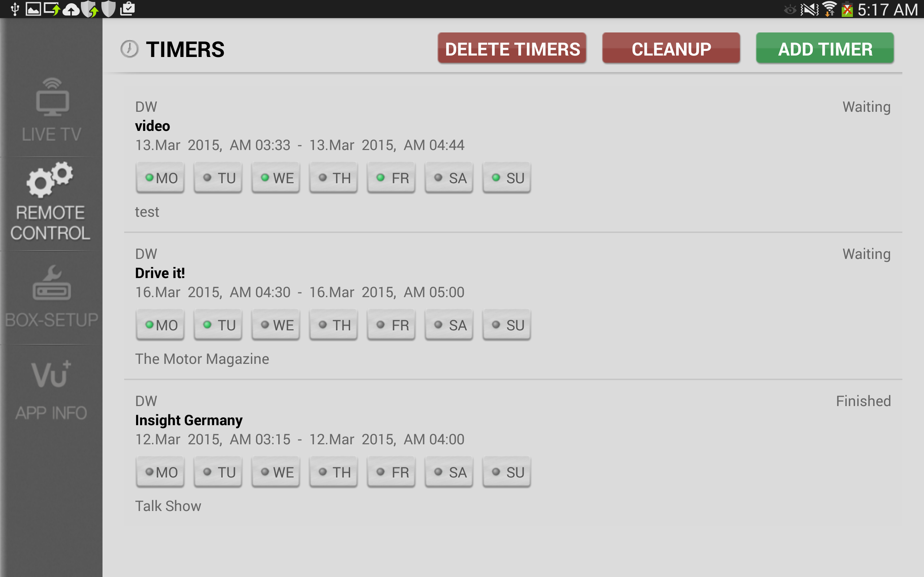The image size is (924, 577).
Task: Tap the USB icon in the status bar
Action: coord(15,9)
